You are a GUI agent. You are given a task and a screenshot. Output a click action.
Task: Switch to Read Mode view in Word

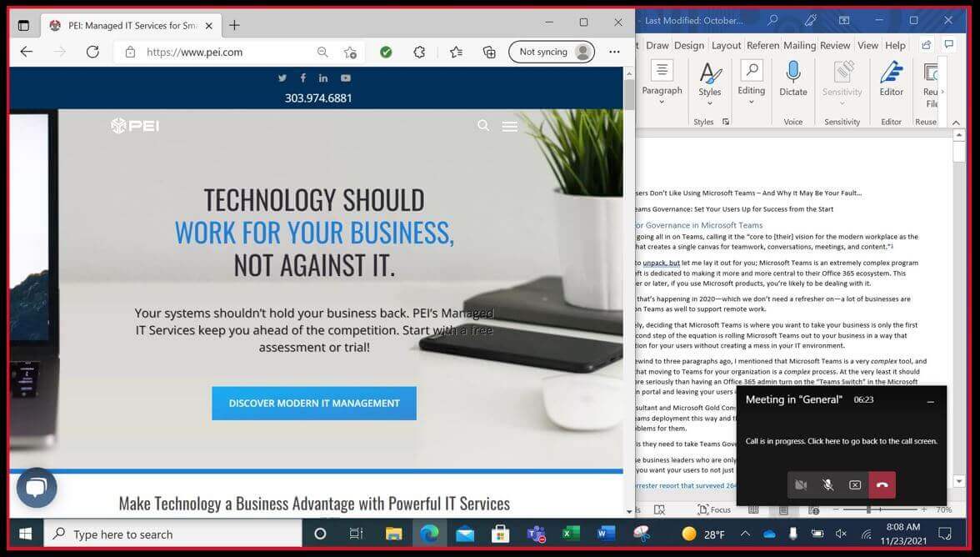[x=753, y=510]
